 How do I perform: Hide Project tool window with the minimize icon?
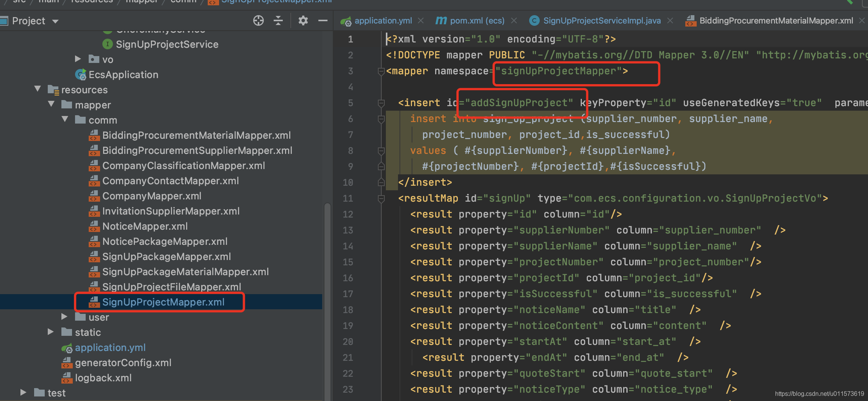coord(323,20)
